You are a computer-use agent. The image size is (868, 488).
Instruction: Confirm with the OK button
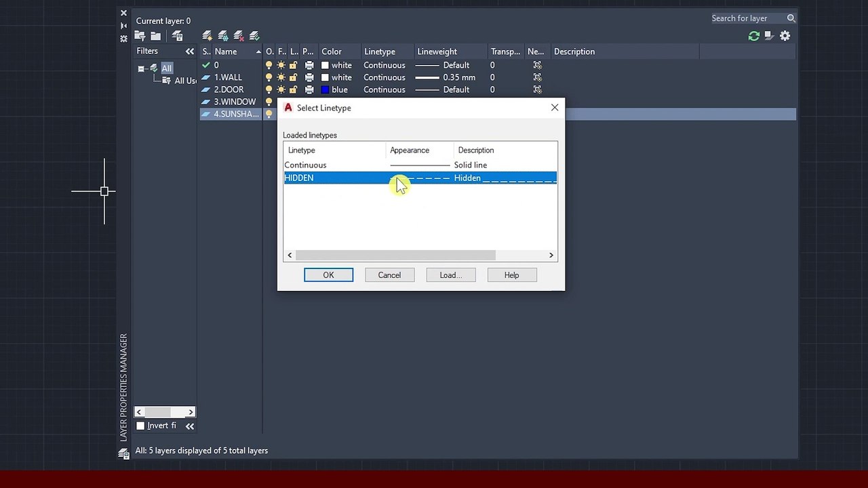pyautogui.click(x=328, y=275)
